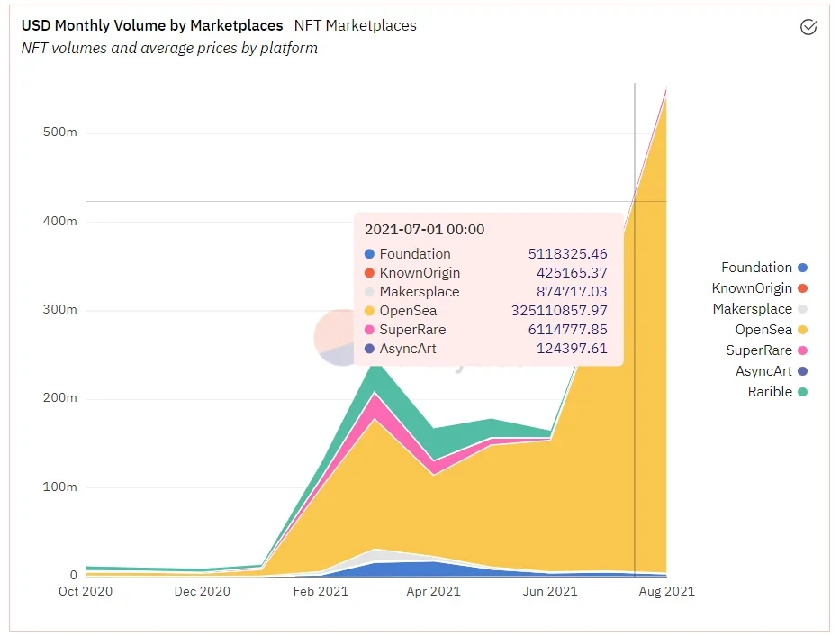Image resolution: width=840 pixels, height=637 pixels.
Task: Toggle AsyncArt series in the legend
Action: tap(763, 371)
